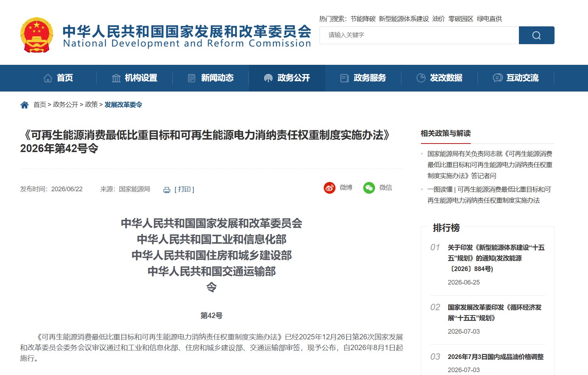The width and height of the screenshot is (588, 375).
Task: Click the chat bubble icon for 互动交流
Action: 498,78
